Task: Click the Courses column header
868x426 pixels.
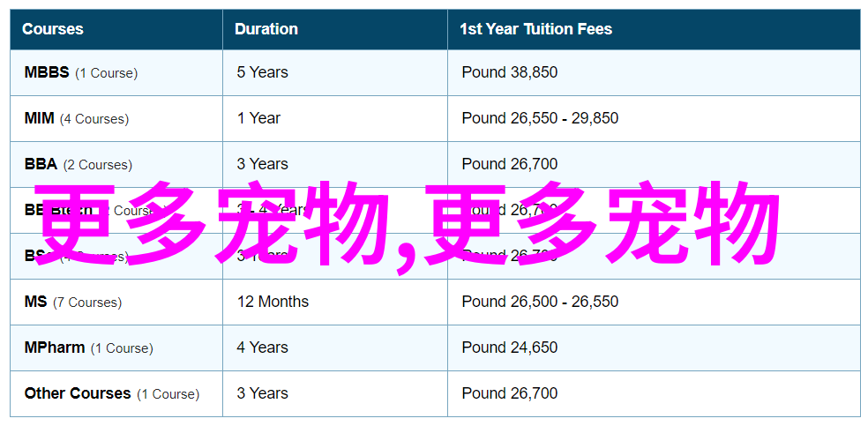Action: 53,29
